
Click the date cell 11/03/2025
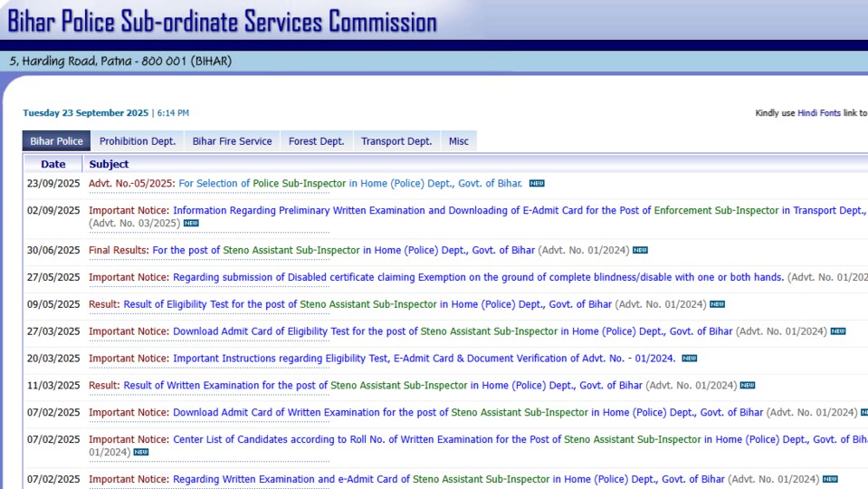coord(53,386)
